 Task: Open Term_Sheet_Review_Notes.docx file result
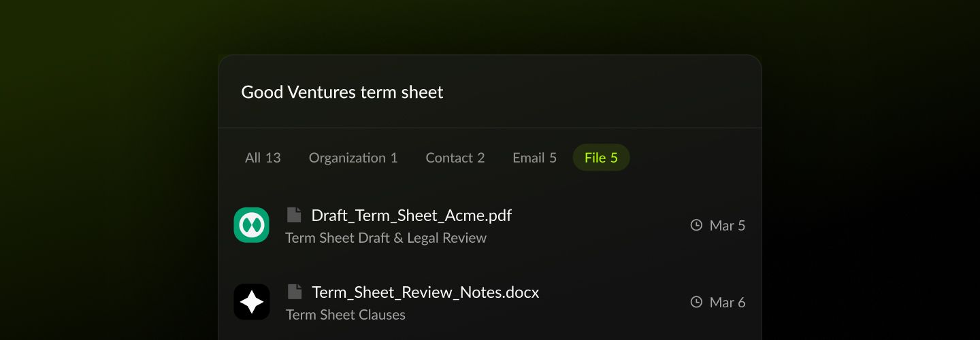pyautogui.click(x=425, y=292)
